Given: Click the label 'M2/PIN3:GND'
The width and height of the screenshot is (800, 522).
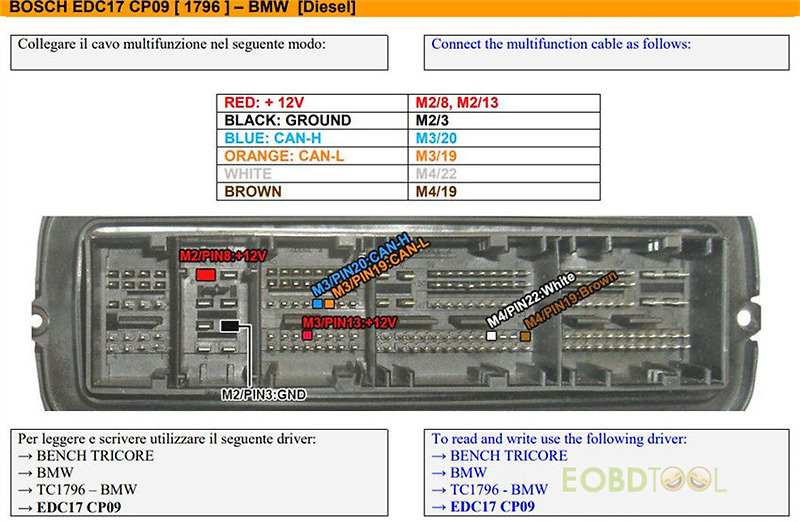Looking at the screenshot, I should pos(264,394).
